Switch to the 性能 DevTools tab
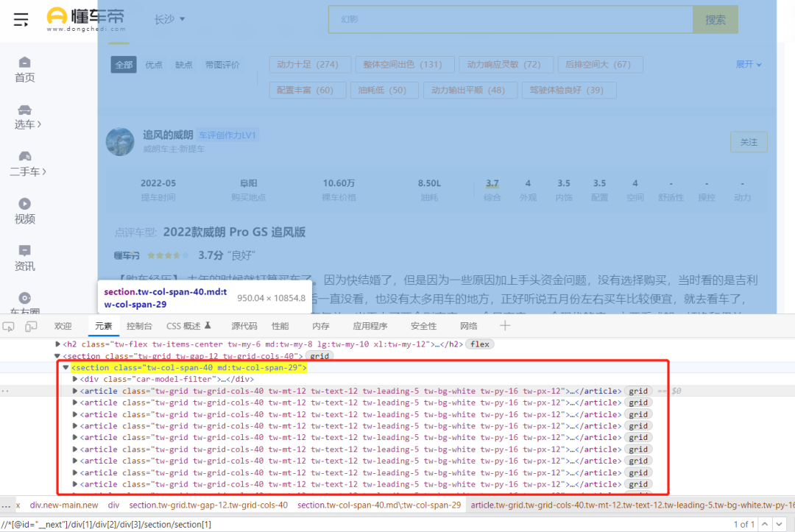The image size is (795, 532). [x=280, y=326]
